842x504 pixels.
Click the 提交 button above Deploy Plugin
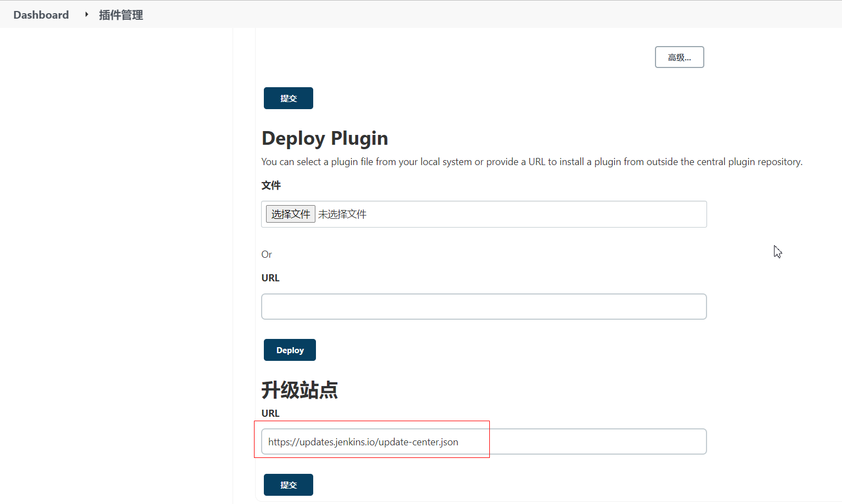tap(288, 98)
